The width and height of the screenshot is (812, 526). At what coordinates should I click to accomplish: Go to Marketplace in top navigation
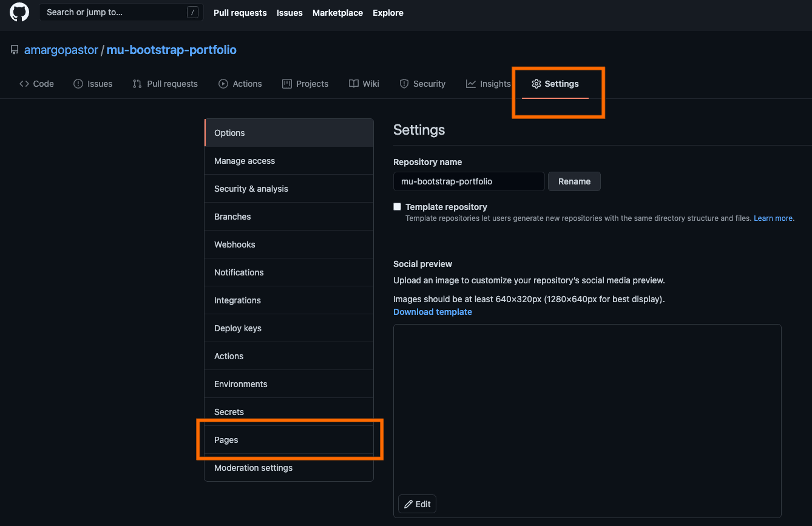[x=337, y=13]
